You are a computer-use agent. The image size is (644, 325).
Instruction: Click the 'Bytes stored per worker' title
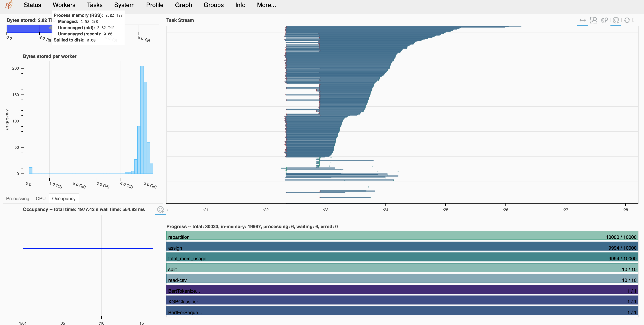[50, 56]
